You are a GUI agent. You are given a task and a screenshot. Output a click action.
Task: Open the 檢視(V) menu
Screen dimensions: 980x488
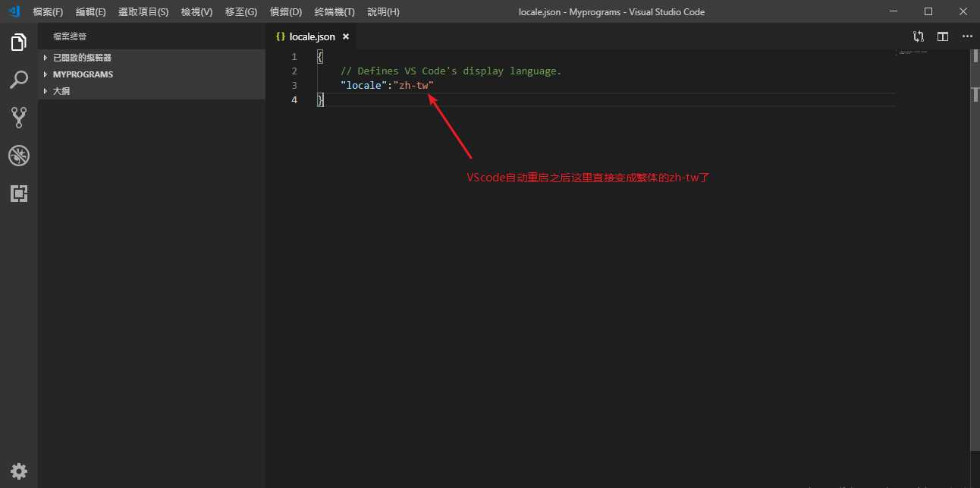click(196, 12)
